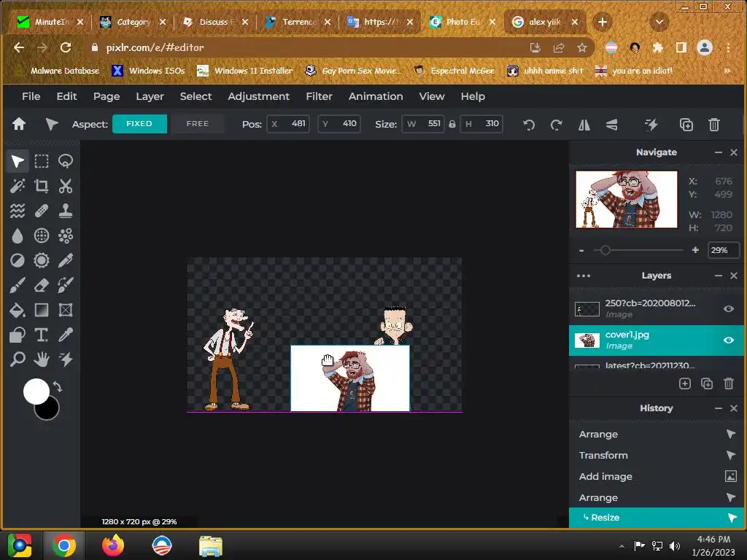Select the Text tool
The height and width of the screenshot is (560, 747).
(42, 335)
